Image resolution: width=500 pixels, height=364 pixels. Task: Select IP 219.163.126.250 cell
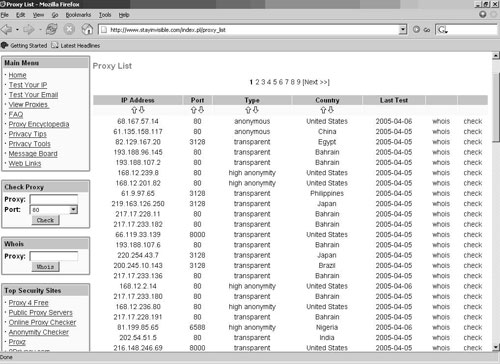pyautogui.click(x=138, y=204)
